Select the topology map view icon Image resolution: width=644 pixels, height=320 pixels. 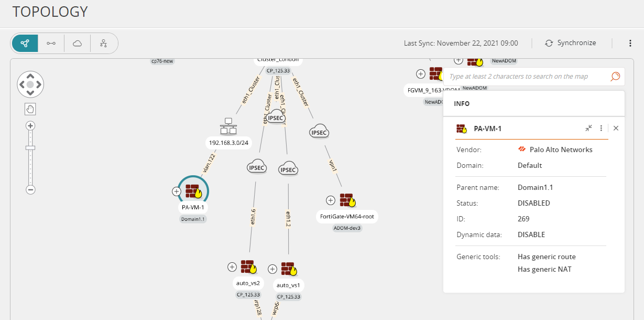point(25,43)
